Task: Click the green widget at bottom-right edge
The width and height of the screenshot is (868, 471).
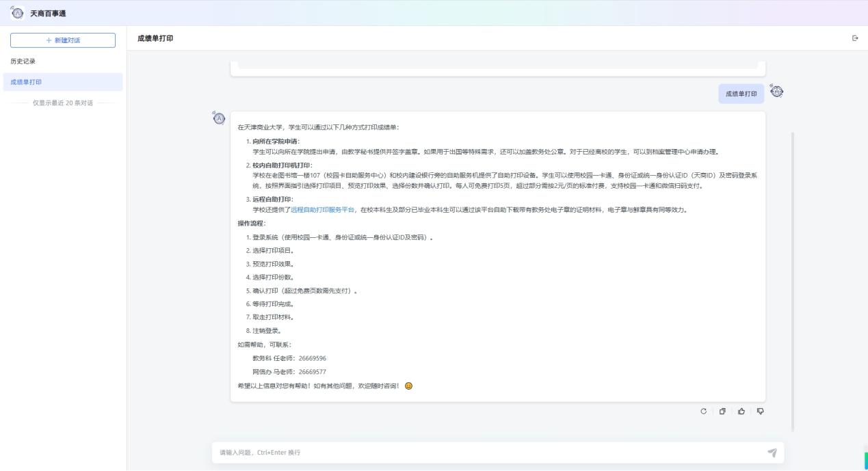Action: coord(865,461)
